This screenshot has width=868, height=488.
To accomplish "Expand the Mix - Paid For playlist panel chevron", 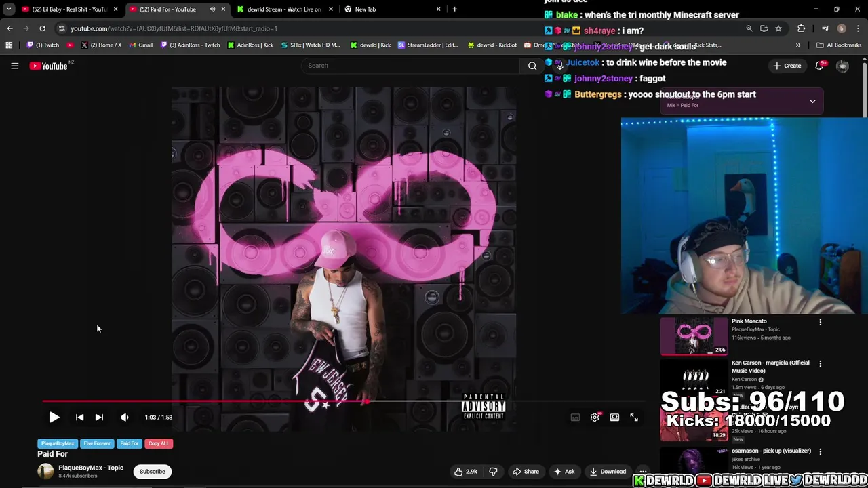I will click(812, 102).
